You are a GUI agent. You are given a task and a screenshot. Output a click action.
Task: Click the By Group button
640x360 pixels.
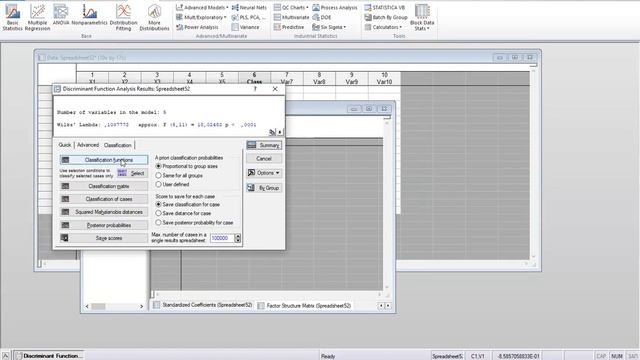[264, 188]
